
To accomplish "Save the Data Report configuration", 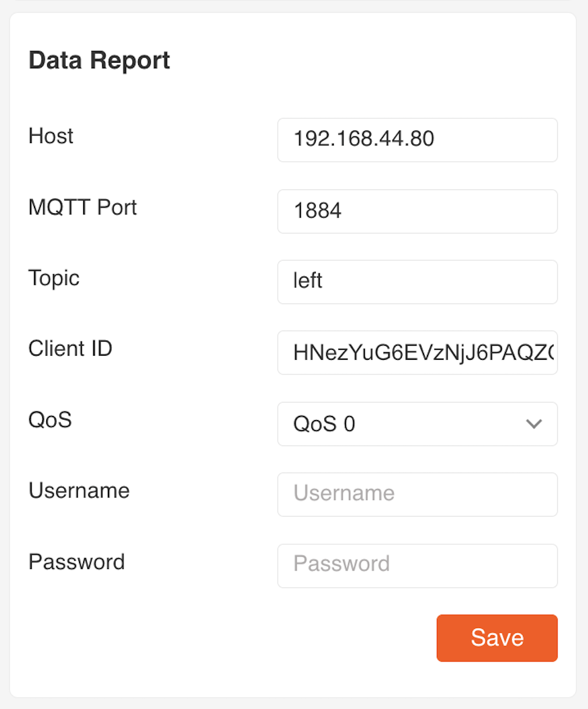I will [x=497, y=638].
